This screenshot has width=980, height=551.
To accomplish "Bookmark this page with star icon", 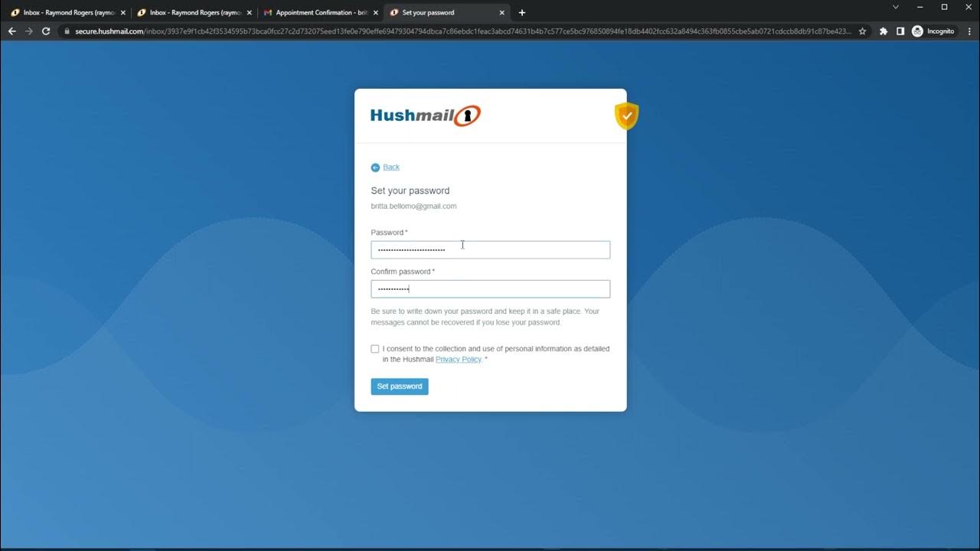I will 863,31.
